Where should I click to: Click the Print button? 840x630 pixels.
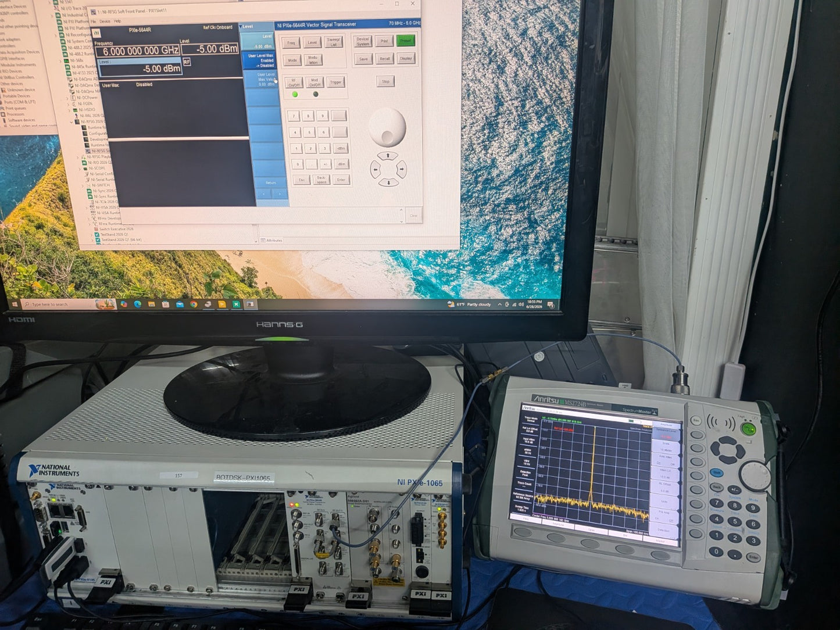384,41
